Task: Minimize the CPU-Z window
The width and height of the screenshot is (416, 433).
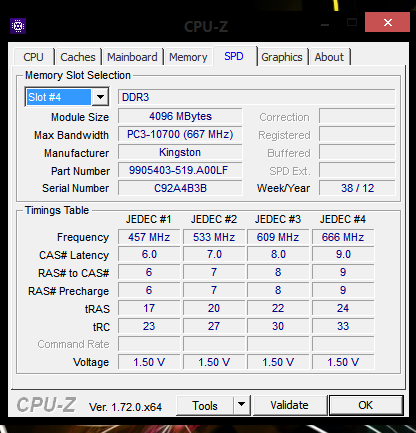Action: click(x=325, y=24)
